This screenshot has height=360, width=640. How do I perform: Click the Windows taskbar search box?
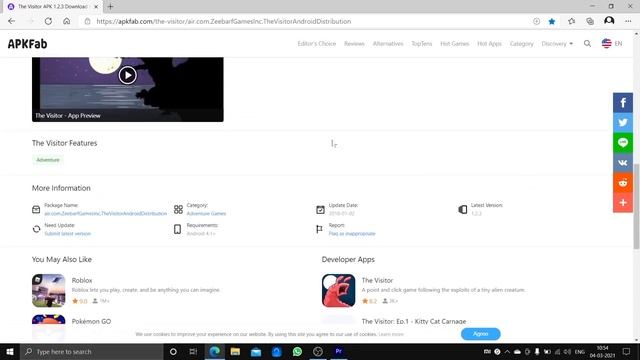coord(92,351)
